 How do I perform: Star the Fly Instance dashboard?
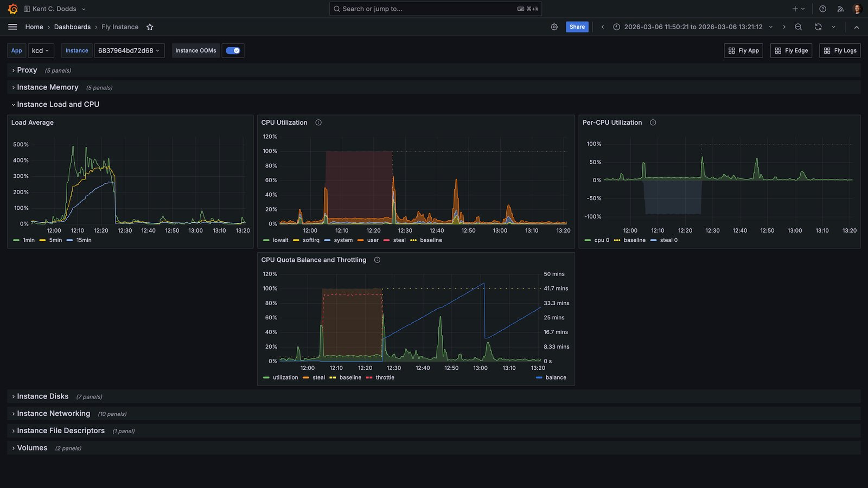(150, 27)
